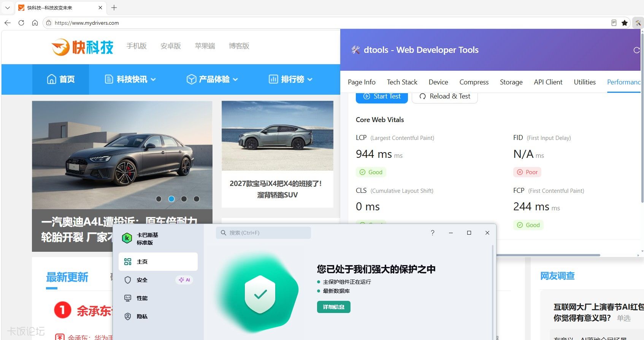The height and width of the screenshot is (340, 644).
Task: Reload the page with the refresh icon
Action: (21, 23)
